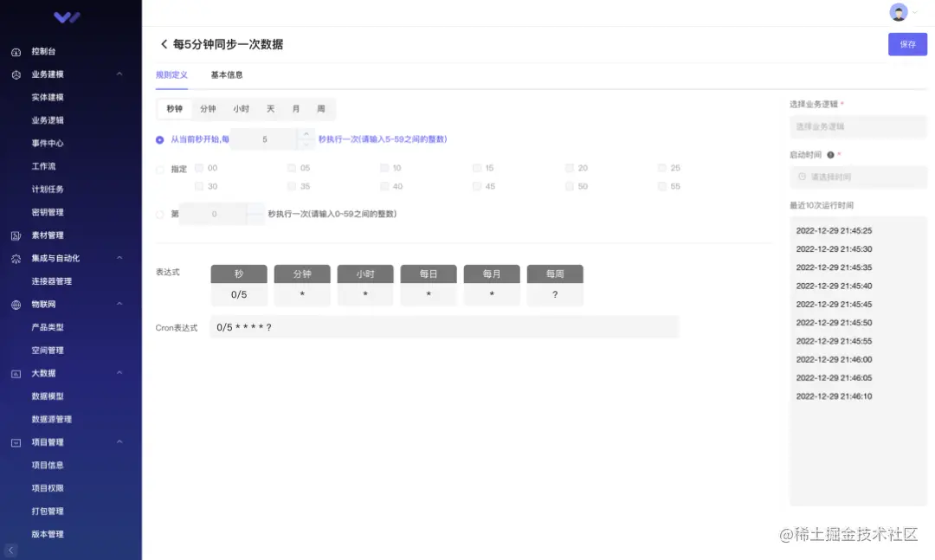This screenshot has height=560, width=935.
Task: Select the 第 N 秒执行一次 radio option
Action: pyautogui.click(x=160, y=214)
